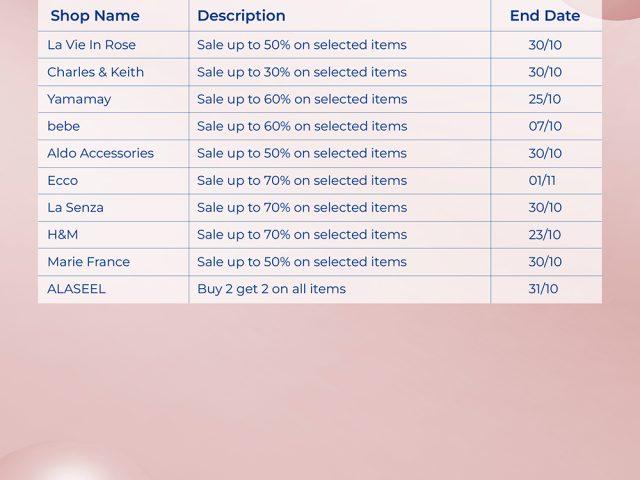Click Yamamay's 60% sale description
The image size is (640, 480).
click(x=302, y=99)
